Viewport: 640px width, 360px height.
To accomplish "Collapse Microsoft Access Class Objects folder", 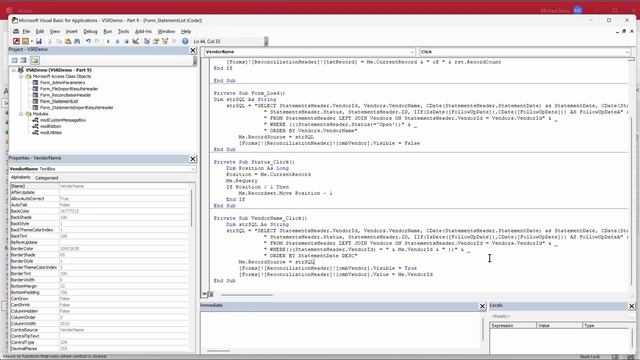I will (x=21, y=76).
